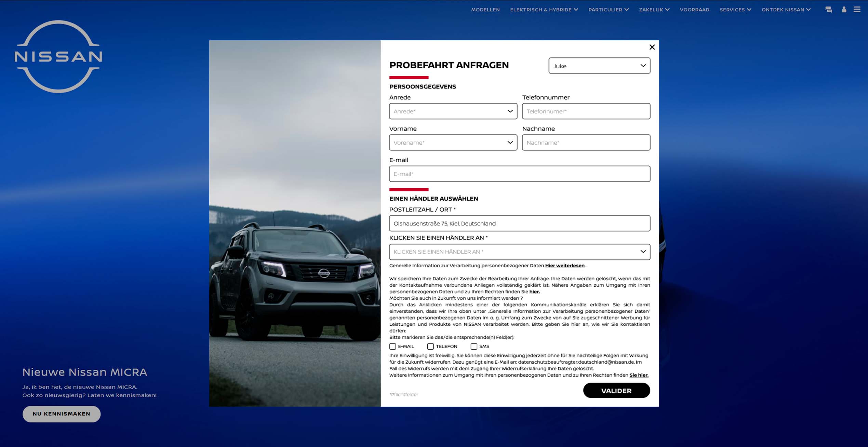Close the Probefahrt anfragen dialog
The width and height of the screenshot is (868, 447).
coord(652,47)
